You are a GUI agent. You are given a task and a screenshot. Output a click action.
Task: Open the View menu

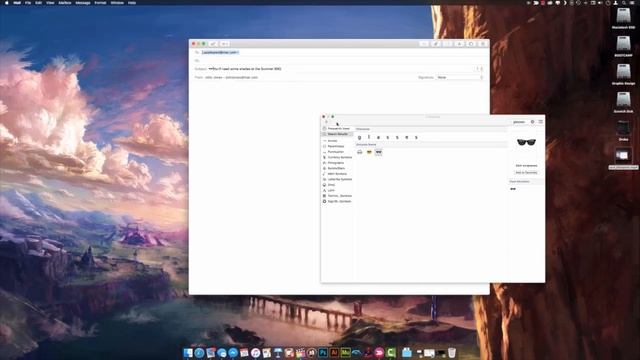[x=50, y=2]
